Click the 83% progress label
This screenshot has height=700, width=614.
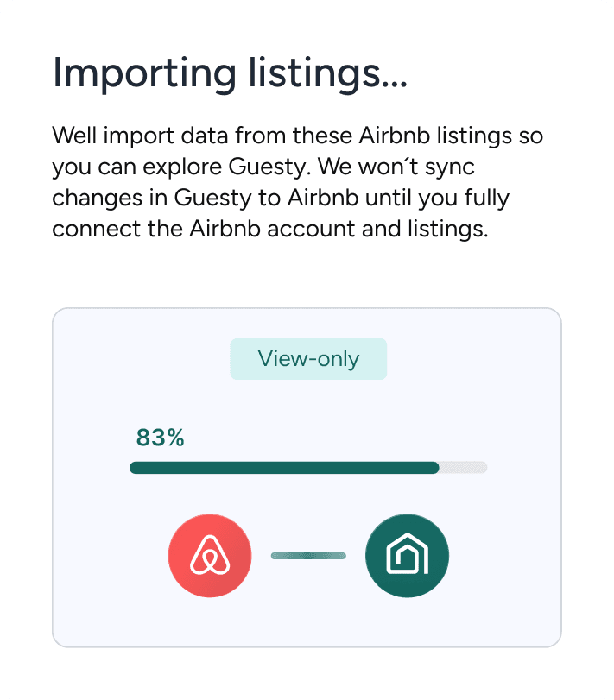tap(161, 438)
